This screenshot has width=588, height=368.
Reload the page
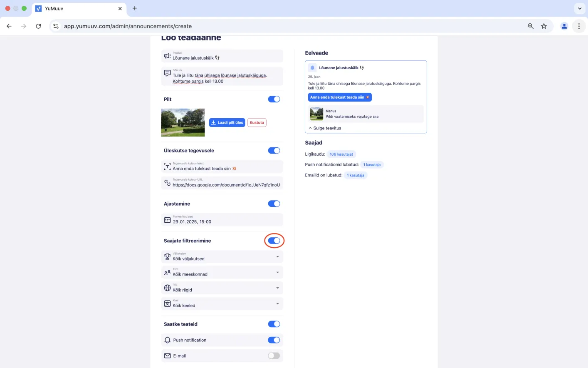click(38, 26)
